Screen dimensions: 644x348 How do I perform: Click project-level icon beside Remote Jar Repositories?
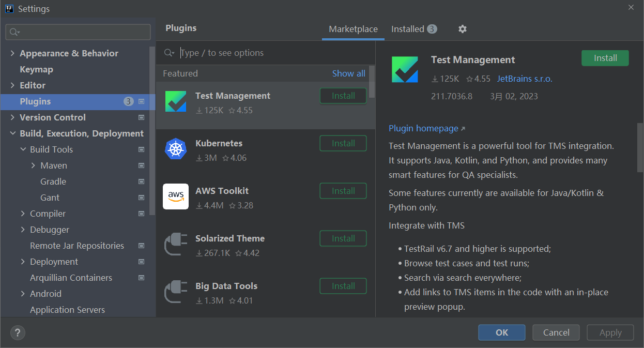pos(142,246)
